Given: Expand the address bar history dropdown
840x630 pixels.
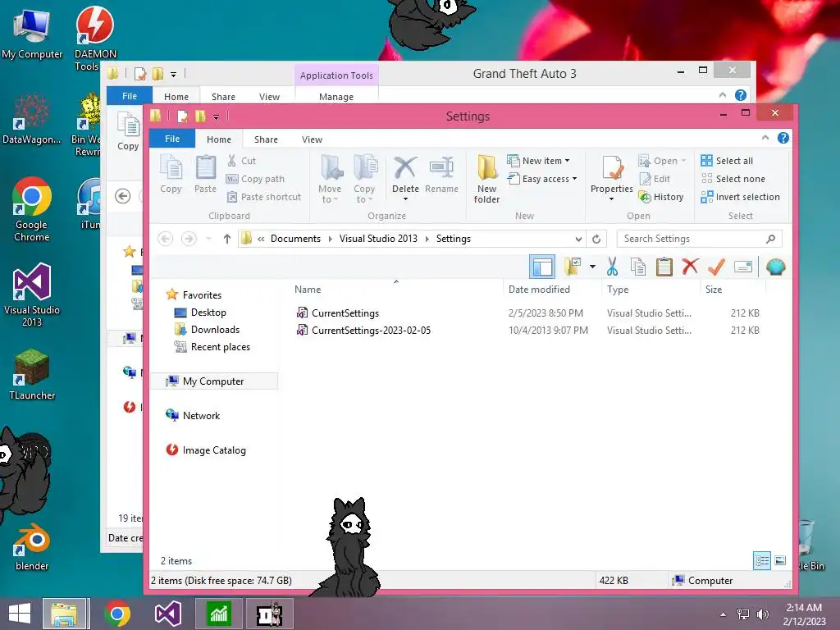Looking at the screenshot, I should pyautogui.click(x=578, y=239).
